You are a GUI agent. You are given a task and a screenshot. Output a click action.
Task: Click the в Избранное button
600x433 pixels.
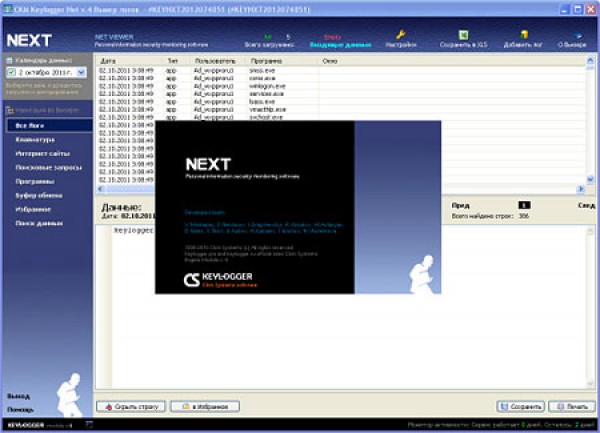coord(205,407)
